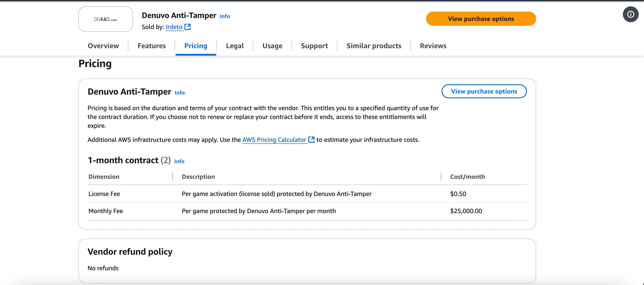Open Info link next to 1-month contract

pyautogui.click(x=179, y=161)
